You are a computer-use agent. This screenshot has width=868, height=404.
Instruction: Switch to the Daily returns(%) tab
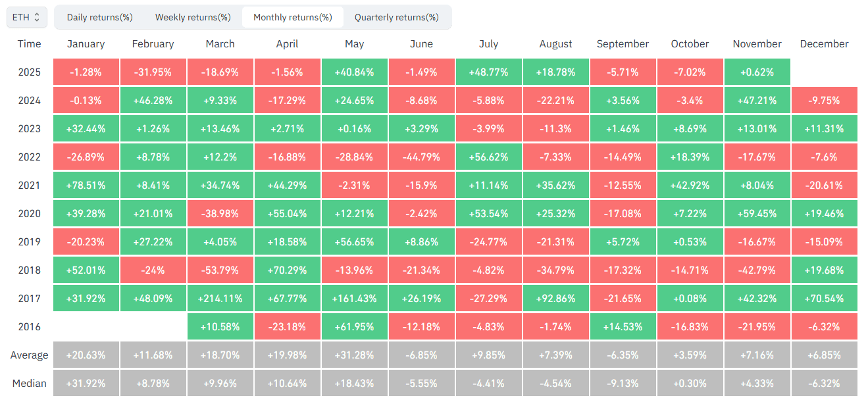click(x=99, y=17)
